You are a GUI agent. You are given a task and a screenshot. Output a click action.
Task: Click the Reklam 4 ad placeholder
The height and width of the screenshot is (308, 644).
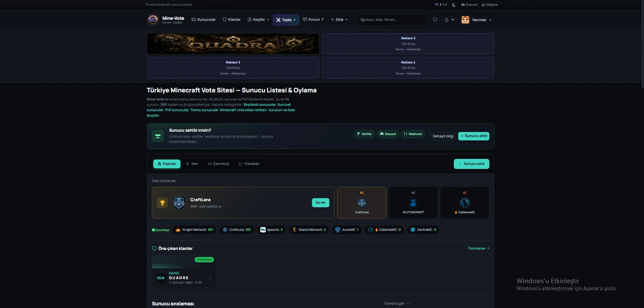[408, 68]
